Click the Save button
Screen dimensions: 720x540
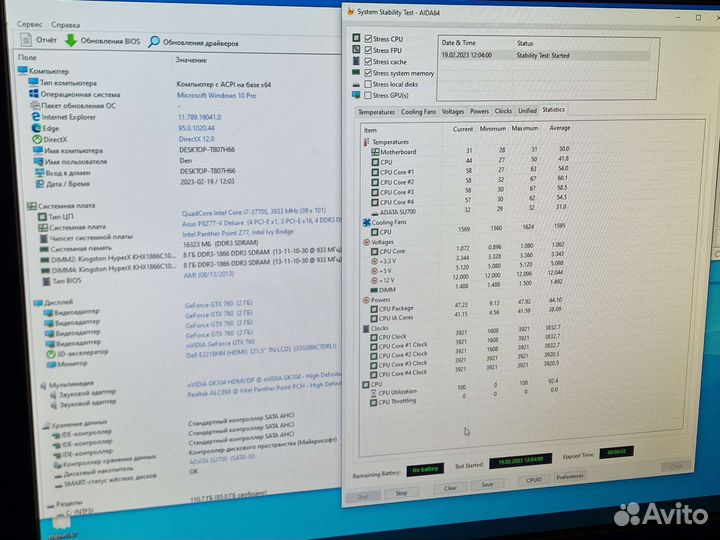tap(487, 484)
